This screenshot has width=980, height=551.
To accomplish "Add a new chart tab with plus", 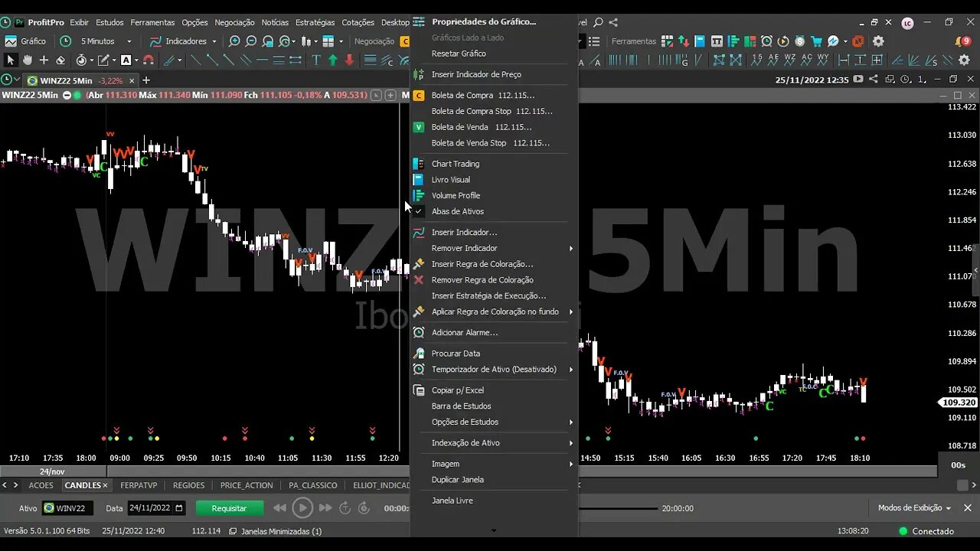I will pyautogui.click(x=146, y=80).
